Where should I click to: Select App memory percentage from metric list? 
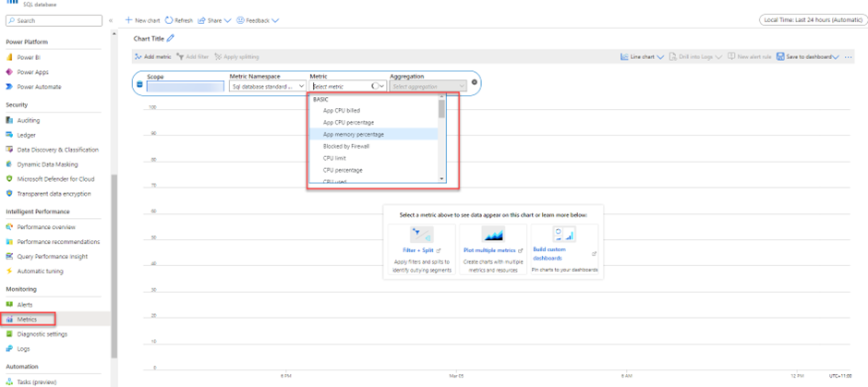click(354, 134)
